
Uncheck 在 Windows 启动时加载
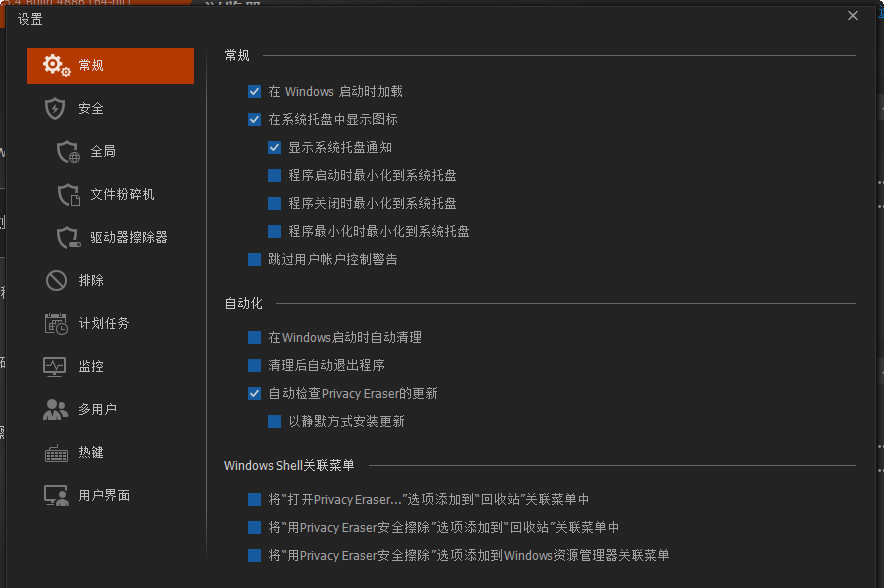coord(254,90)
